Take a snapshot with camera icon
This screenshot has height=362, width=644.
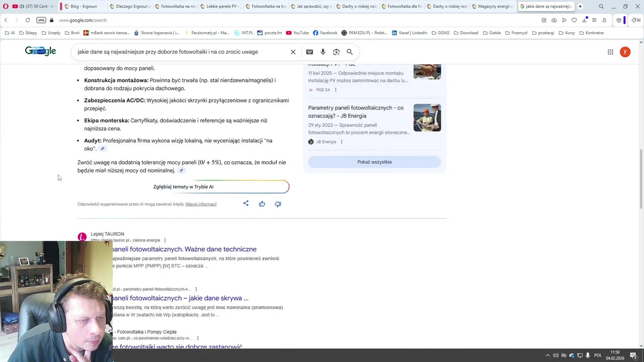[x=554, y=20]
